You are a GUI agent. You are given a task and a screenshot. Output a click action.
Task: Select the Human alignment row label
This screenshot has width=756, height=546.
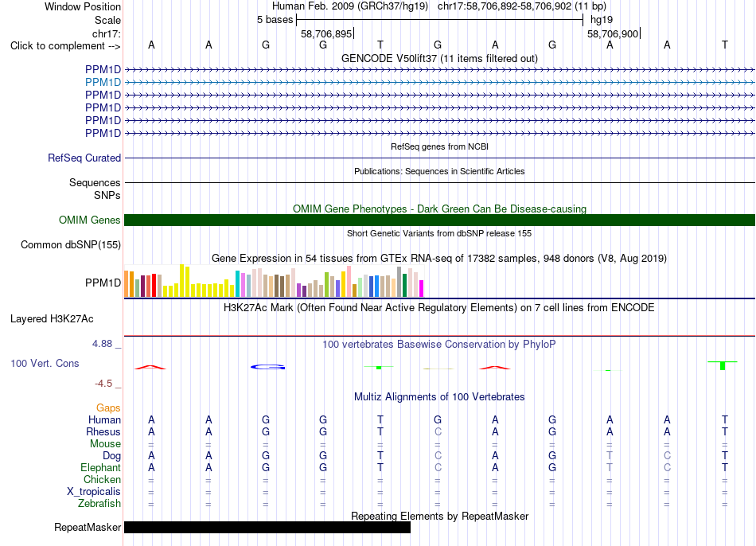[x=104, y=420]
